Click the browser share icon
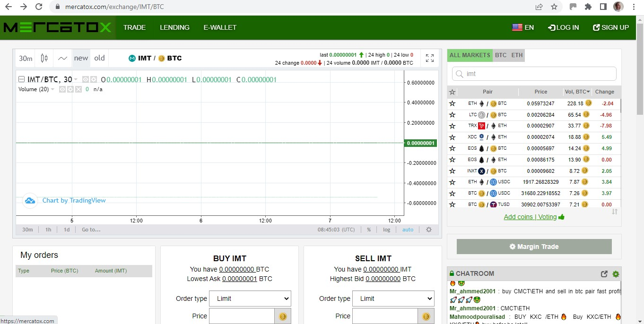The width and height of the screenshot is (644, 324). click(539, 7)
